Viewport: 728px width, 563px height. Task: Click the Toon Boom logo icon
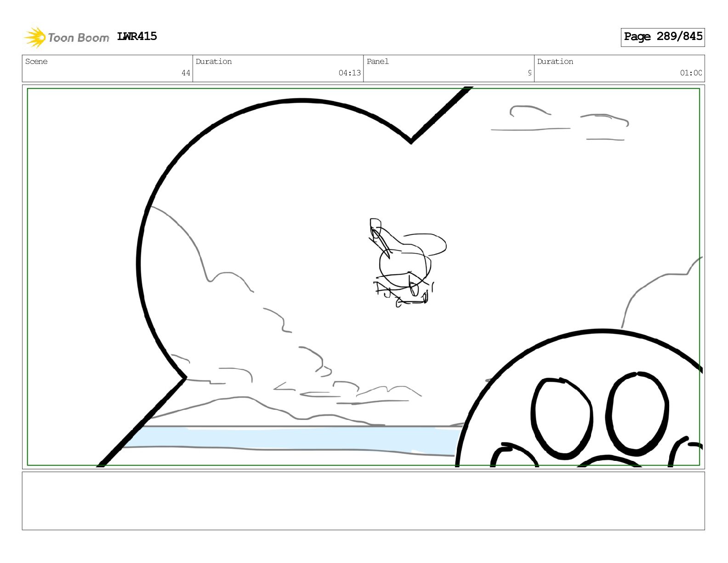tap(34, 37)
